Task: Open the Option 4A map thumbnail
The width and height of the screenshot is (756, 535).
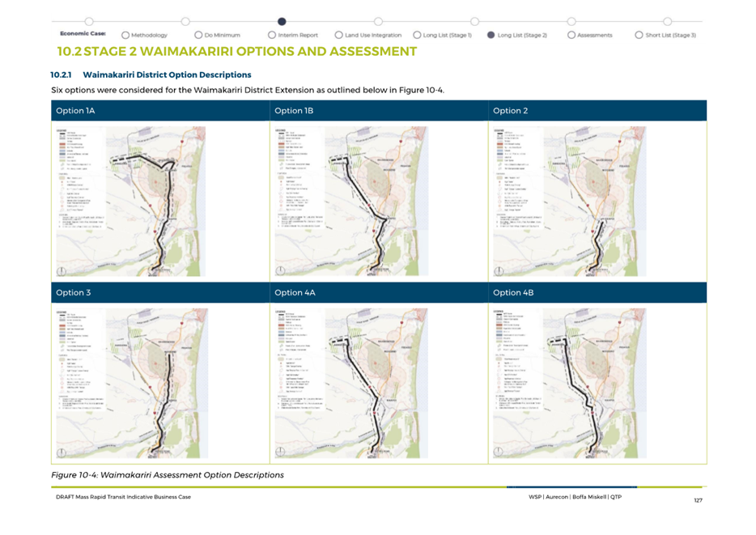Action: pos(351,383)
